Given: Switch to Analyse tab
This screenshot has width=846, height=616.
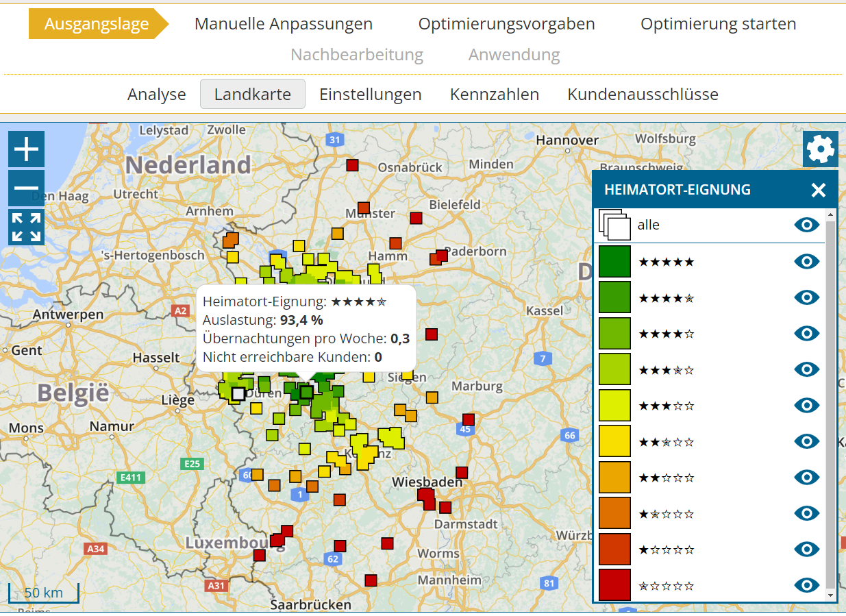Looking at the screenshot, I should 157,94.
